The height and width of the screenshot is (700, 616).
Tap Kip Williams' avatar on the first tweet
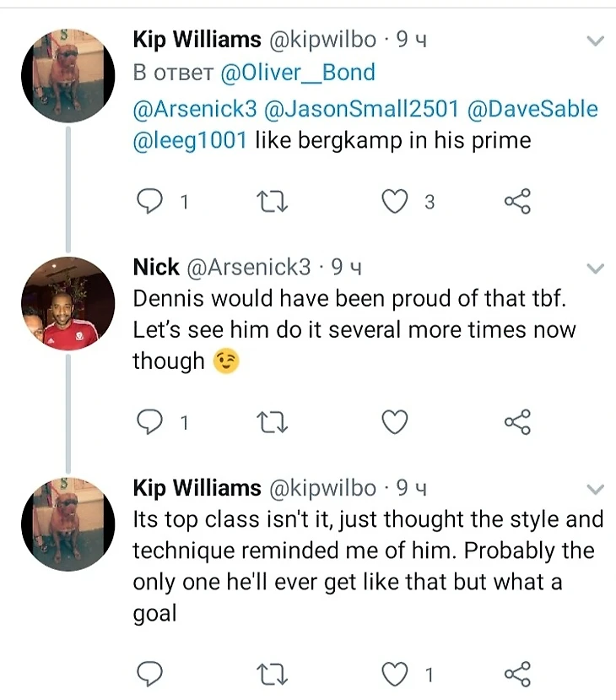pyautogui.click(x=67, y=75)
